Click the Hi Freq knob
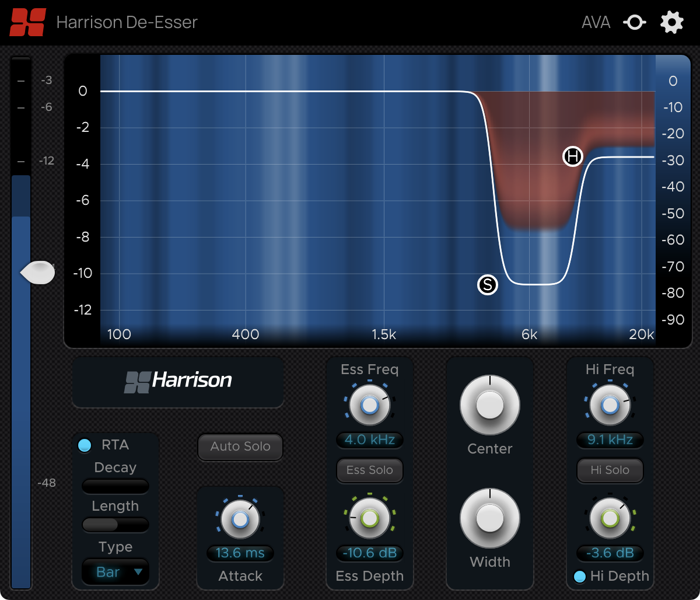Viewport: 700px width, 600px height. [610, 404]
